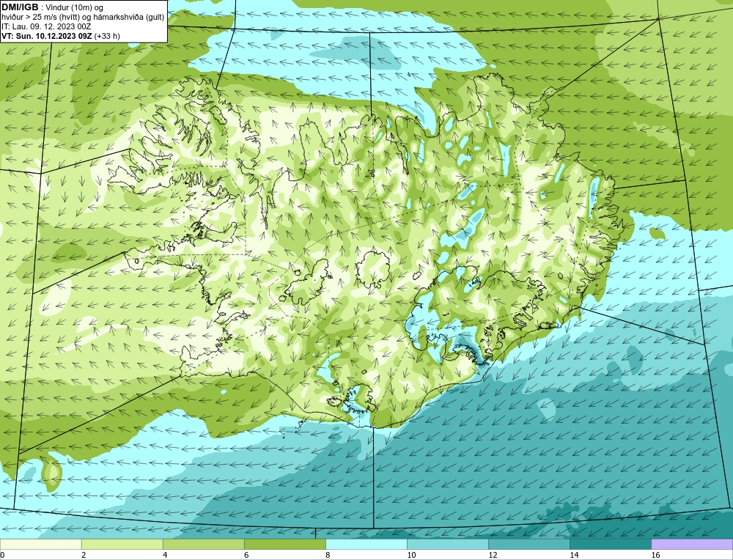Image resolution: width=733 pixels, height=560 pixels.
Task: Click the 'VT: Sun. 10.12.2023 09Z' text
Action: (x=47, y=36)
